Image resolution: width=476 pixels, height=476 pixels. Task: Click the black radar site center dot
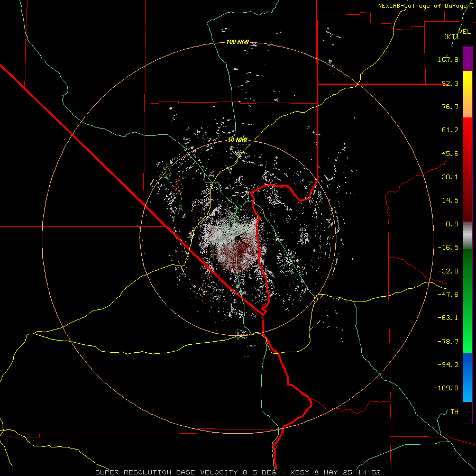point(237,239)
